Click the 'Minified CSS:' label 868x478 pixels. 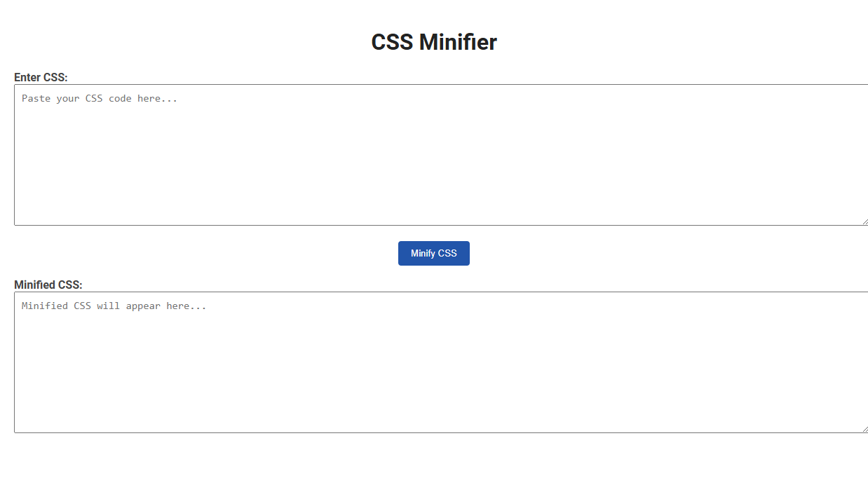pos(48,285)
